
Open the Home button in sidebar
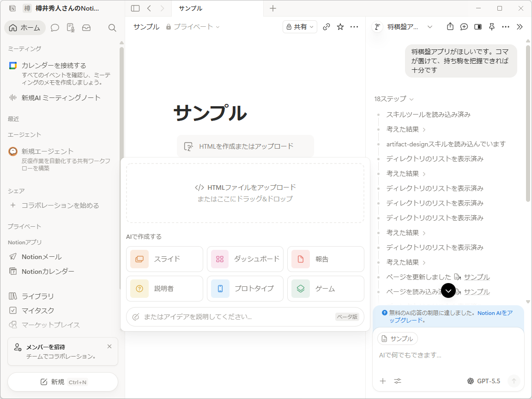tap(25, 28)
